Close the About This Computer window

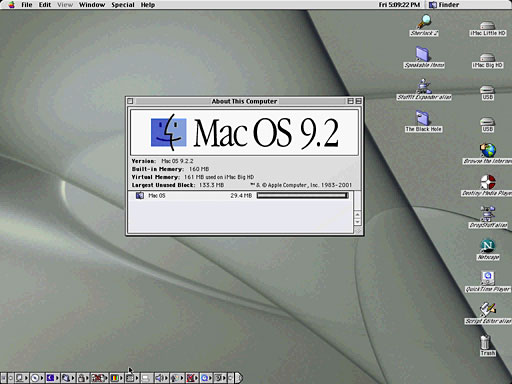point(130,101)
